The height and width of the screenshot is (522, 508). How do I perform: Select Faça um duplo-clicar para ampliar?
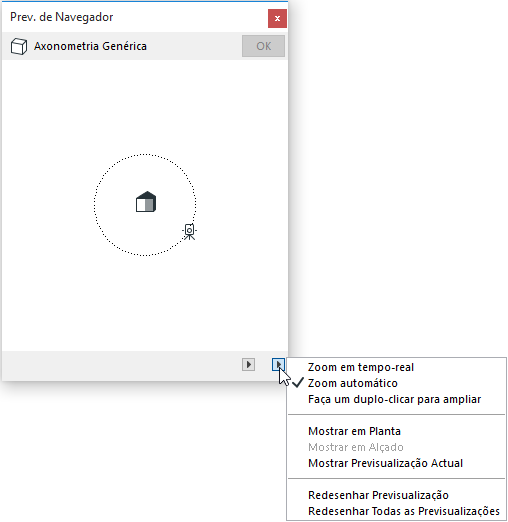click(x=396, y=399)
